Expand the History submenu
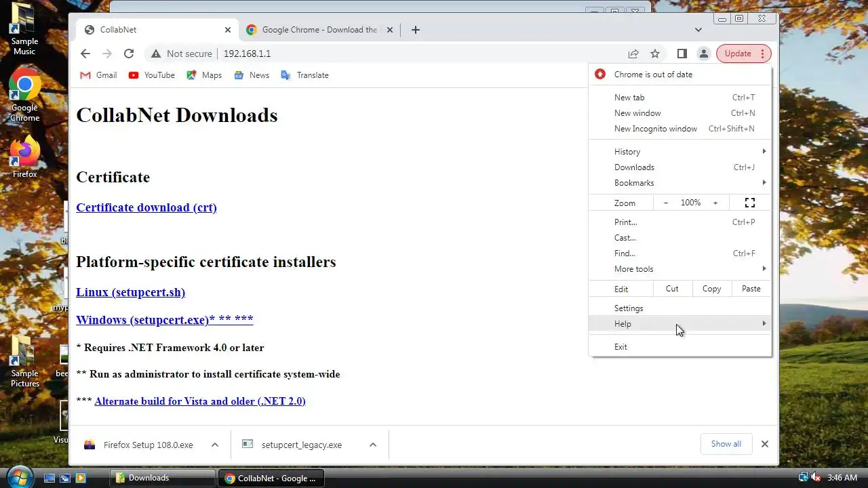Screen dimensions: 868x488 pyautogui.click(x=679, y=152)
